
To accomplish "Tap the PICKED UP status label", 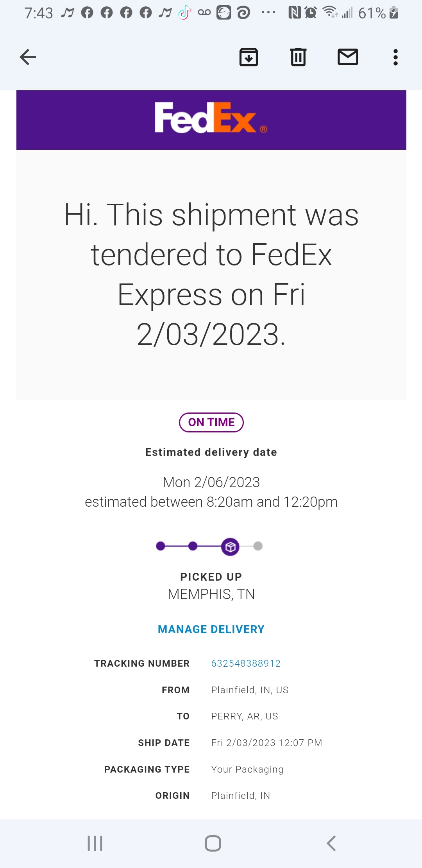I will (x=211, y=577).
